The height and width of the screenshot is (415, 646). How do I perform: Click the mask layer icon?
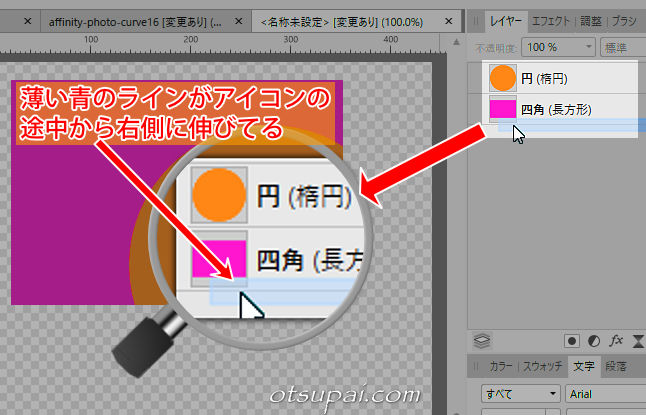point(572,339)
